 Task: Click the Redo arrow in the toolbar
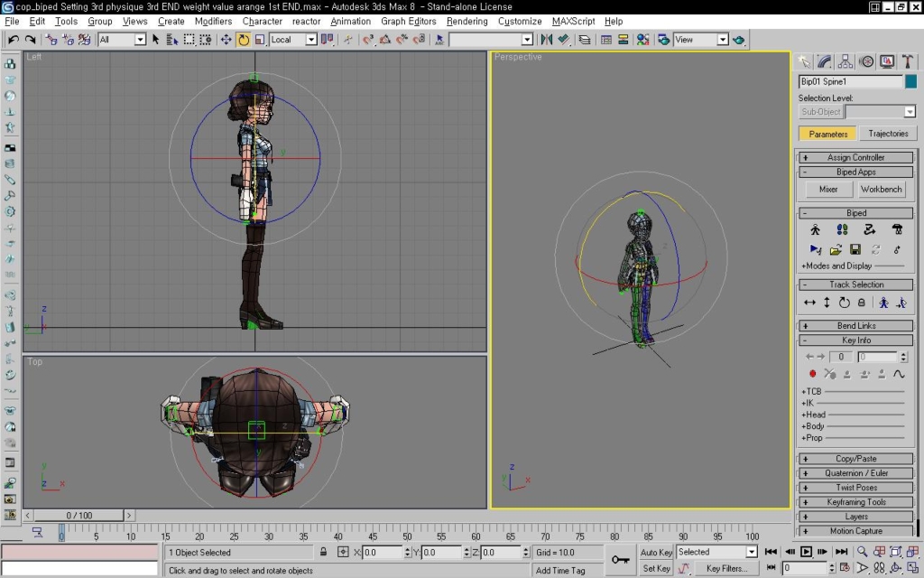click(x=30, y=40)
